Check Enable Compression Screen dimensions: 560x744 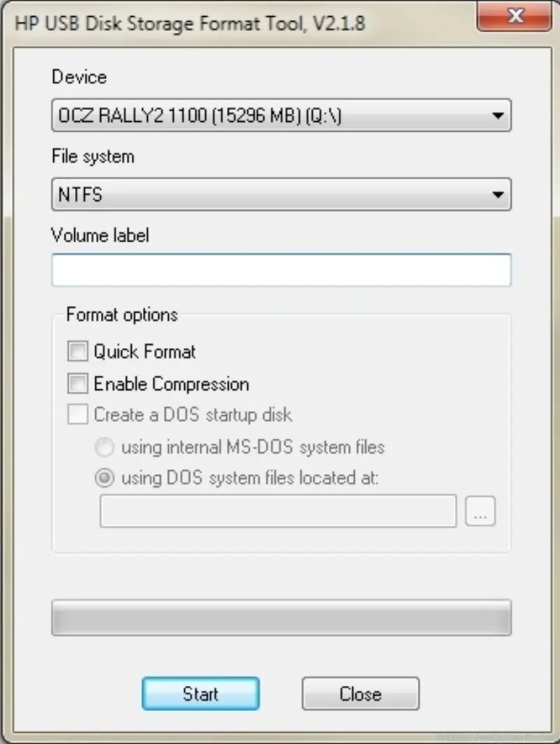(77, 384)
